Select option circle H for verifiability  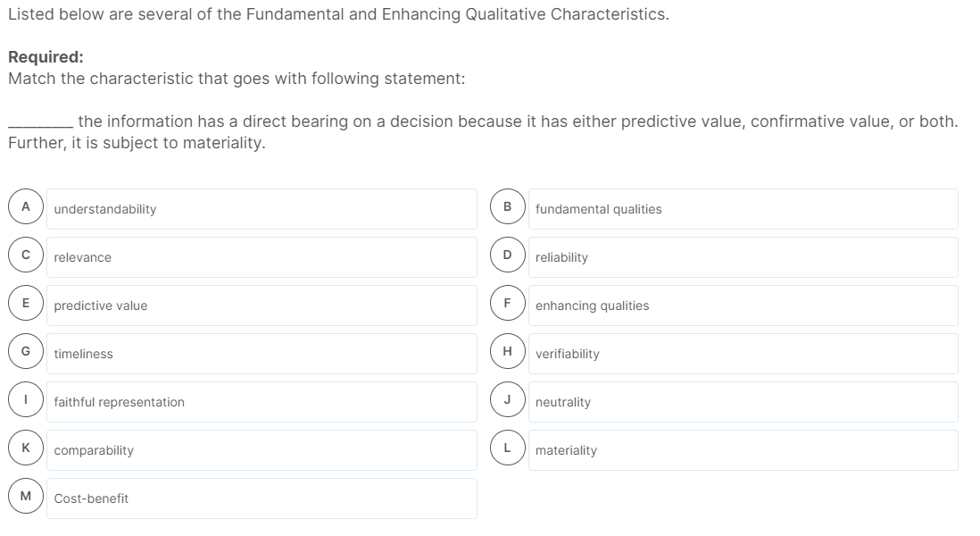(x=506, y=353)
